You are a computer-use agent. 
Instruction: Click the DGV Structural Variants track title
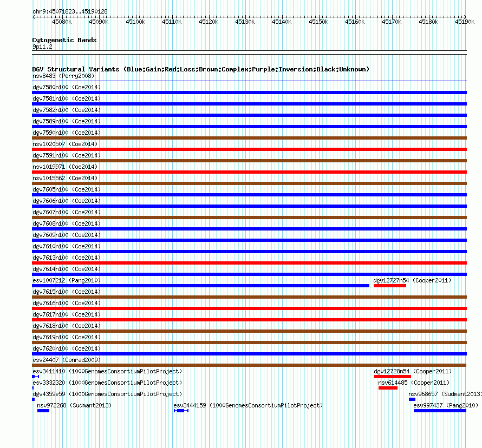(201, 69)
